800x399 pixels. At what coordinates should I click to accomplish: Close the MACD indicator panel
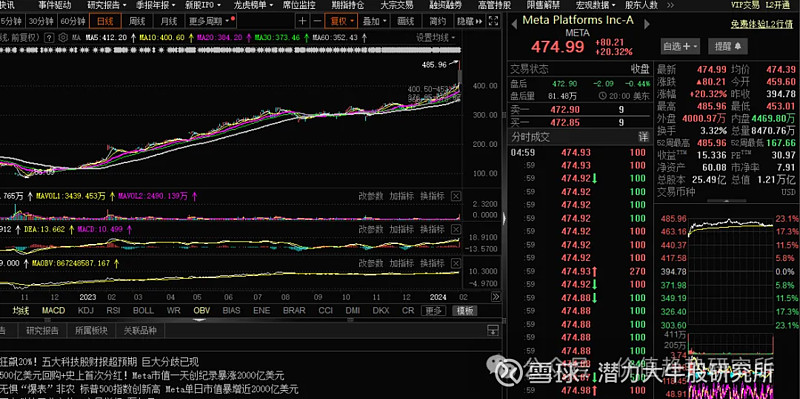click(x=456, y=230)
